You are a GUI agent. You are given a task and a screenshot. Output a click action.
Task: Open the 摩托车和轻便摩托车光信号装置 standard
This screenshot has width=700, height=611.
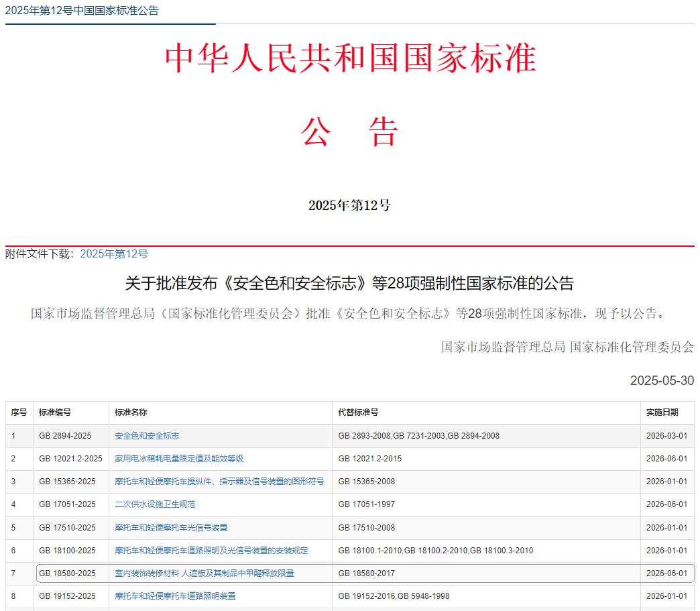point(171,528)
